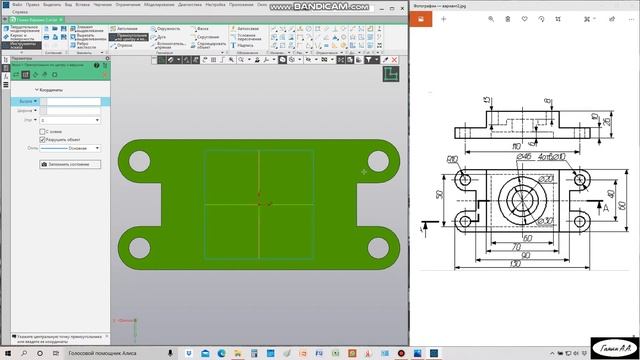Select the Вспомогательная прямая tool
This screenshot has height=360, width=640.
click(x=168, y=45)
